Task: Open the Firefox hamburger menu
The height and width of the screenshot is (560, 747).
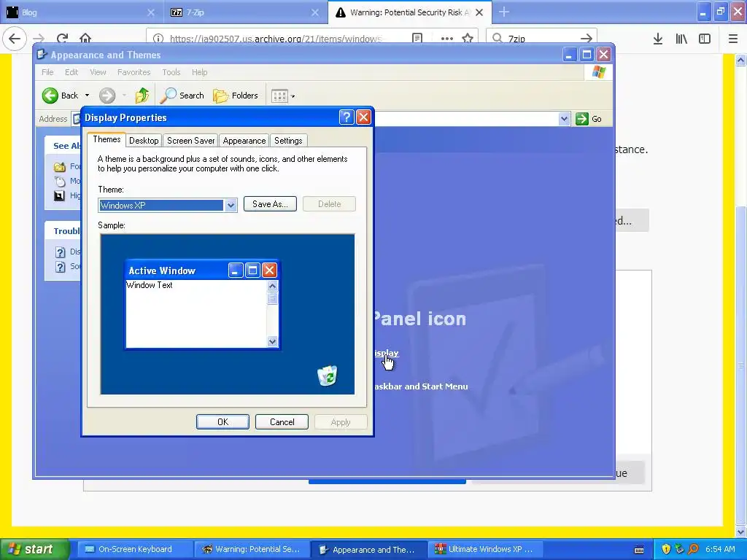Action: coord(733,39)
